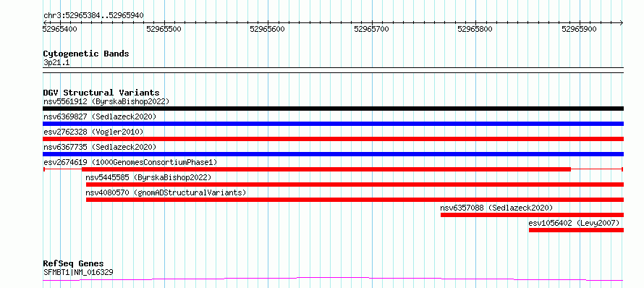
Task: Click the red nsv5445585 variant bar
Action: pyautogui.click(x=355, y=185)
